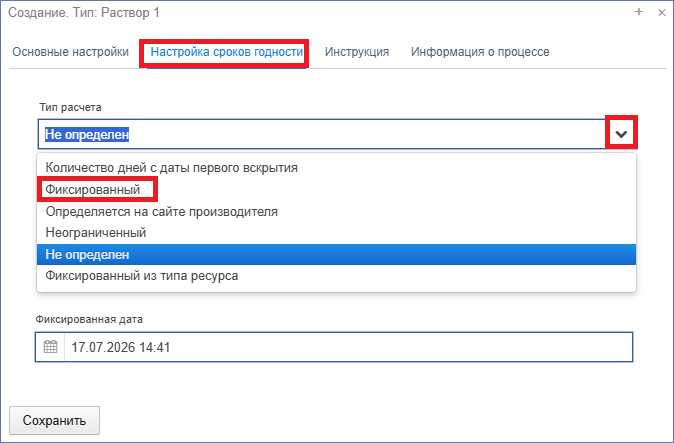Image resolution: width=674 pixels, height=443 pixels.
Task: Click the Тип расчета combo box field
Action: tap(322, 134)
